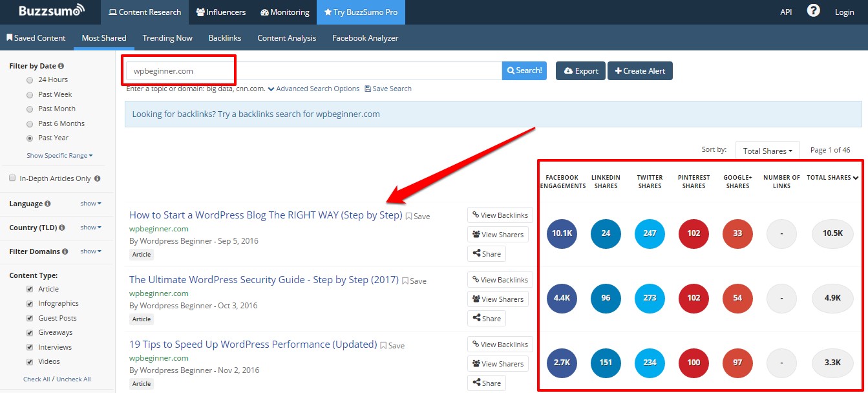868x393 pixels.
Task: Save the 19 Tips to Speed Up article
Action: [x=392, y=346]
